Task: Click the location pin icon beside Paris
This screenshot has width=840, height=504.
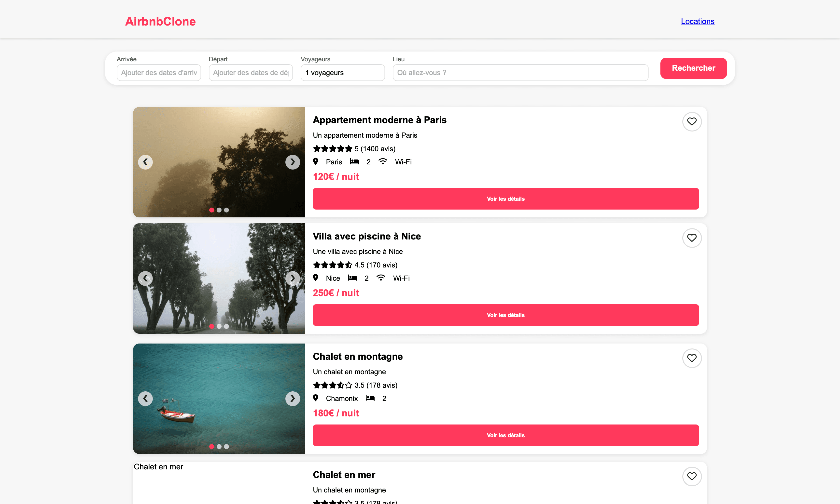Action: click(x=315, y=162)
